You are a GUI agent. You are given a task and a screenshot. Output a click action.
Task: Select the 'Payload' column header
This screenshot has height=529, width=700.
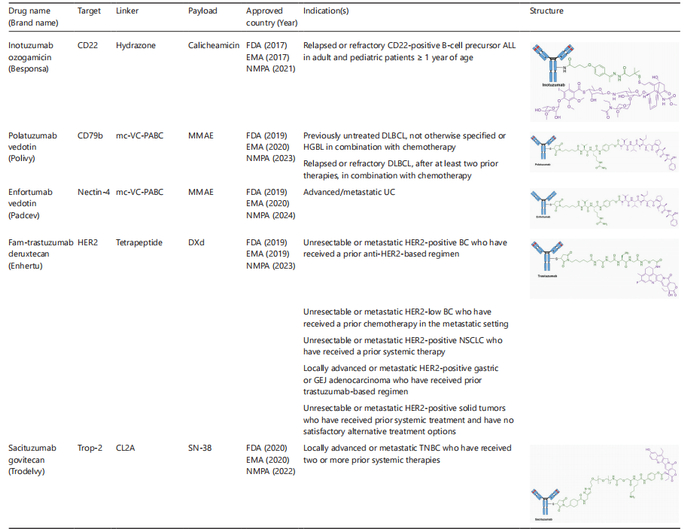202,11
